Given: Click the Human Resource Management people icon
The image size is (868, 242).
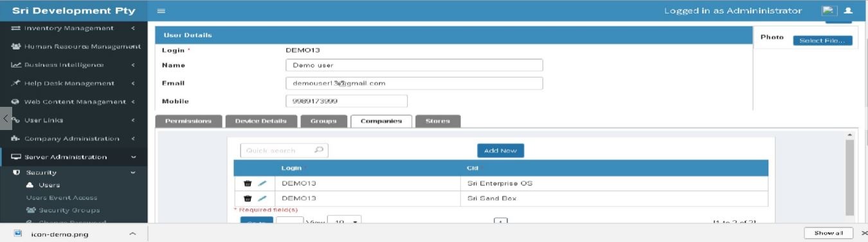Looking at the screenshot, I should point(15,46).
